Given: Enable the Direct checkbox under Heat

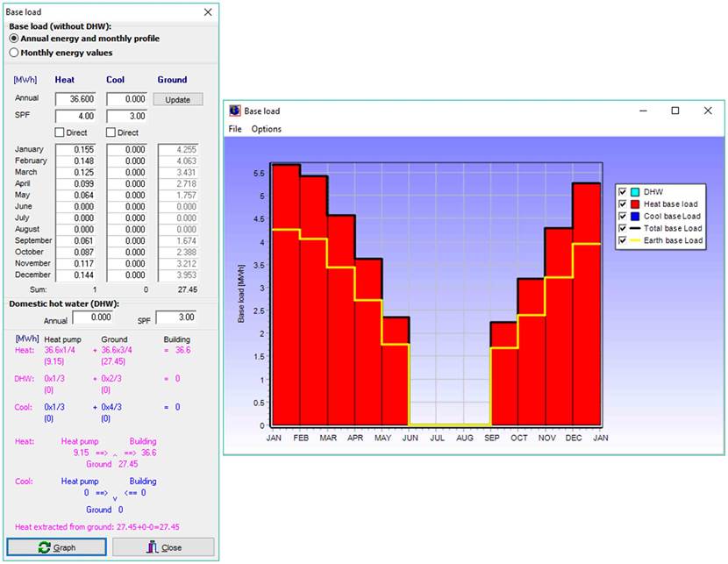Looking at the screenshot, I should 61,132.
